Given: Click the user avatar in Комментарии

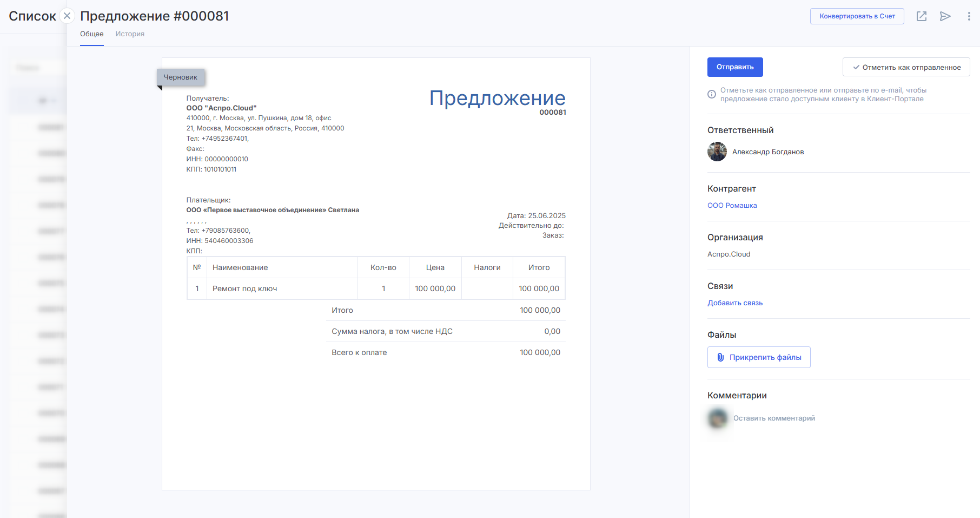Looking at the screenshot, I should click(718, 418).
